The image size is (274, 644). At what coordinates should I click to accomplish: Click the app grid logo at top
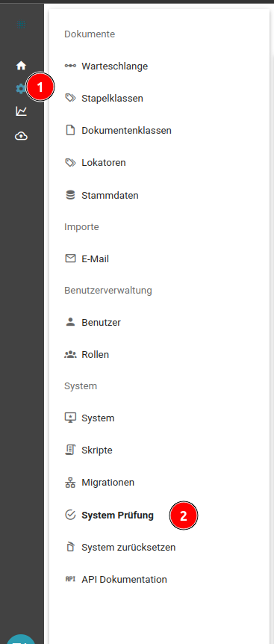[x=22, y=25]
